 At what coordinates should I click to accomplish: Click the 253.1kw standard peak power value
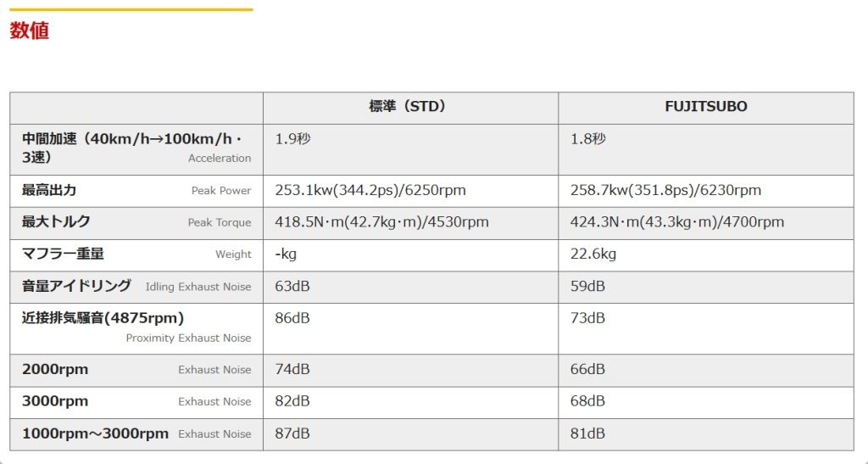[x=370, y=190]
